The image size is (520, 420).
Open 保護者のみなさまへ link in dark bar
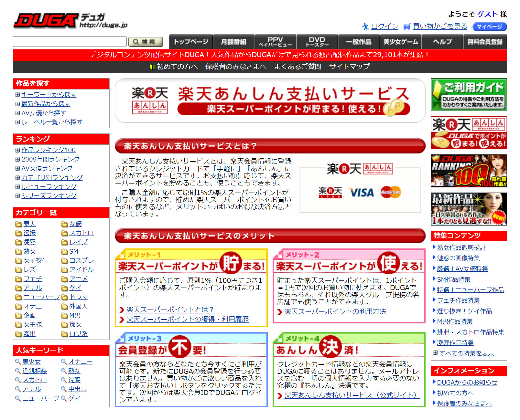click(x=236, y=67)
